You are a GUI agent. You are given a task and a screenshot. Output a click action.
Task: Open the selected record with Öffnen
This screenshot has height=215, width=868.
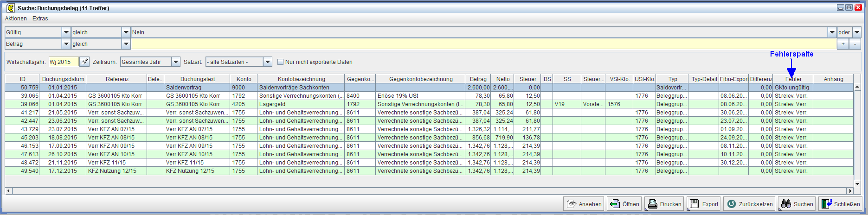click(624, 204)
